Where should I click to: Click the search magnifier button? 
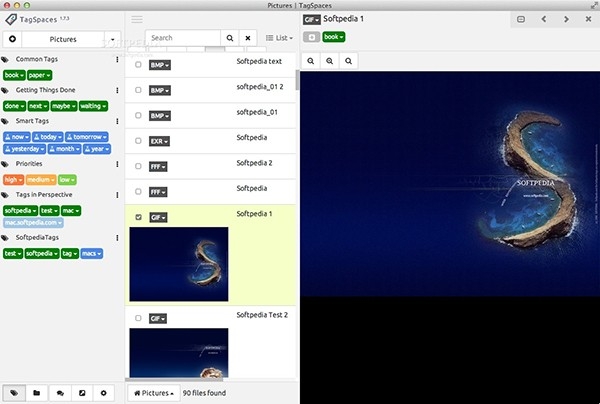coord(230,38)
